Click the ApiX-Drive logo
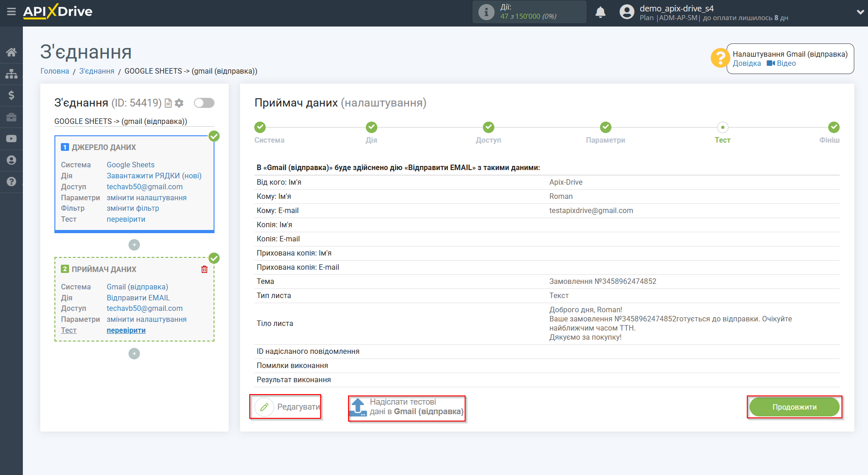868x475 pixels. click(58, 11)
